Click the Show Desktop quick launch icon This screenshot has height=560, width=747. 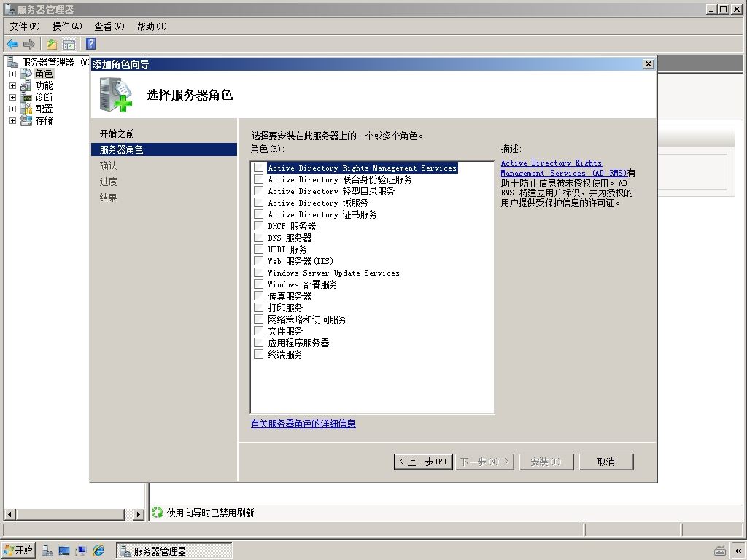[x=64, y=551]
